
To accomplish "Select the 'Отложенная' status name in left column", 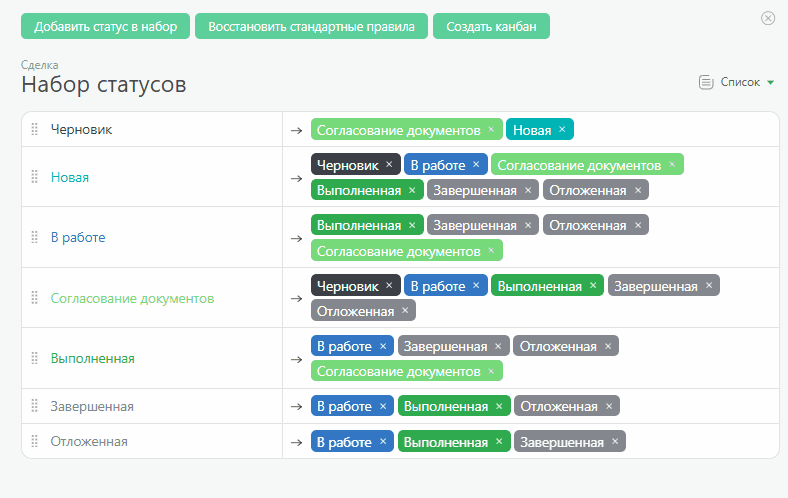I will tap(89, 441).
